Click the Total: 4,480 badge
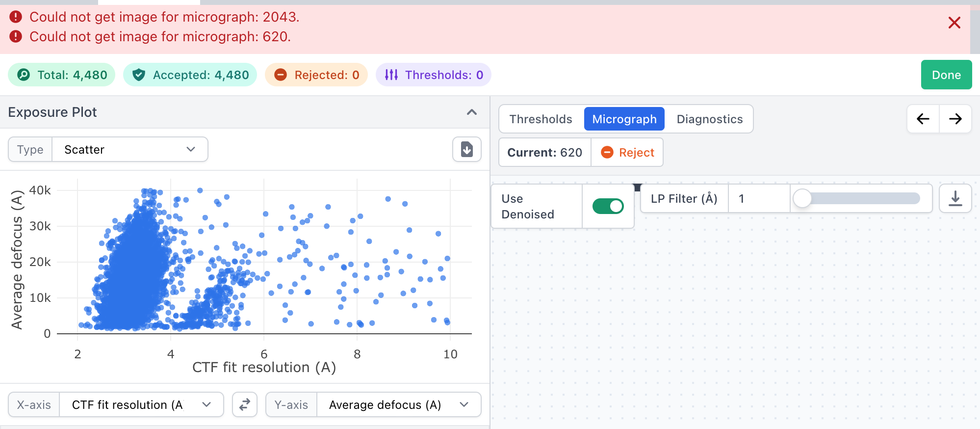980x429 pixels. point(62,75)
